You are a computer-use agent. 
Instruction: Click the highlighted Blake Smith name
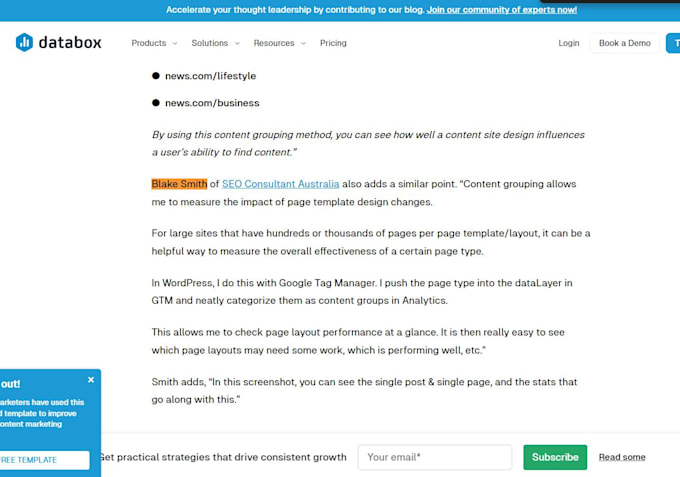point(179,184)
